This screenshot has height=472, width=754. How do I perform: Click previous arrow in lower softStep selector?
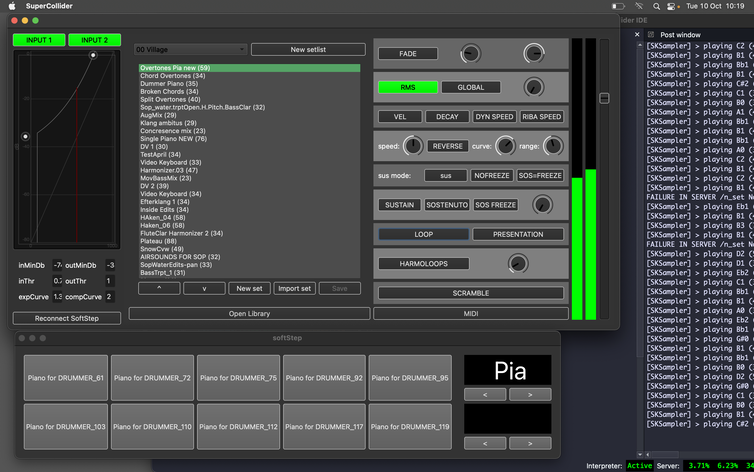[x=485, y=442]
